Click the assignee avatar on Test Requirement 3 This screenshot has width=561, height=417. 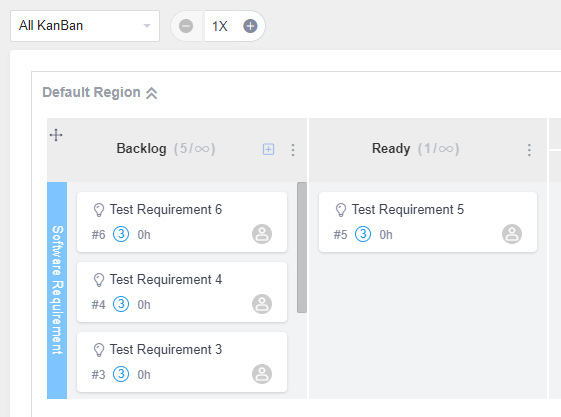262,374
